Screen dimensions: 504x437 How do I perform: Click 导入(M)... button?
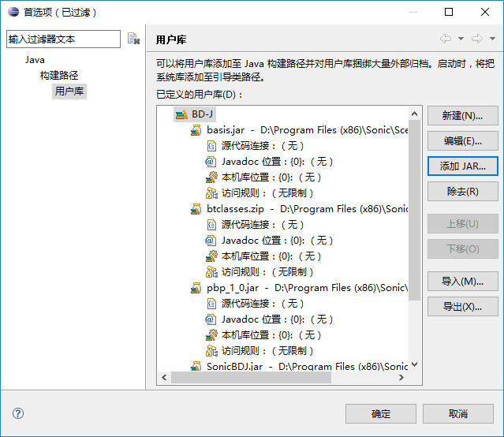coord(462,282)
